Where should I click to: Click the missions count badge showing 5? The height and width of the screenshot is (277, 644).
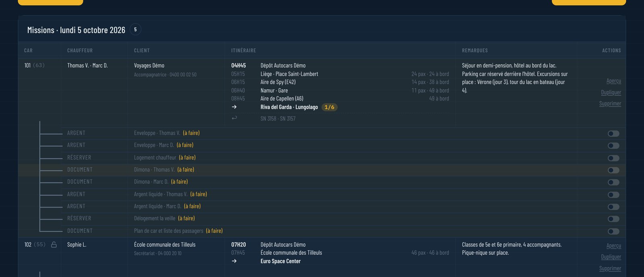135,29
